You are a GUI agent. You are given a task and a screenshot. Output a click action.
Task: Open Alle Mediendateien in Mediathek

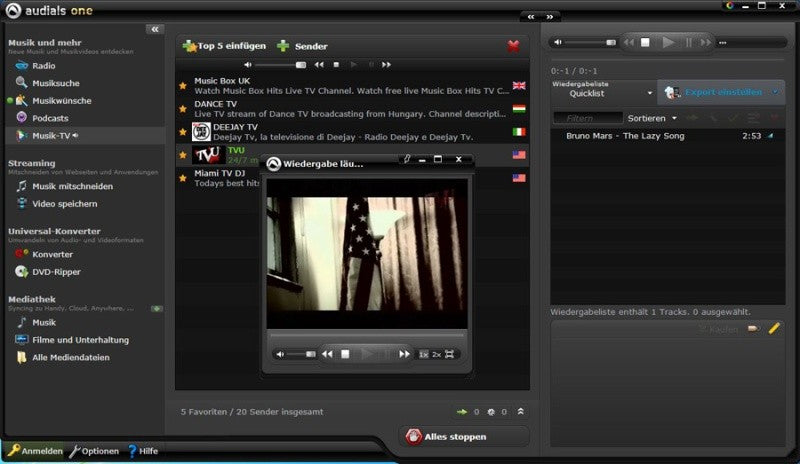(70, 357)
